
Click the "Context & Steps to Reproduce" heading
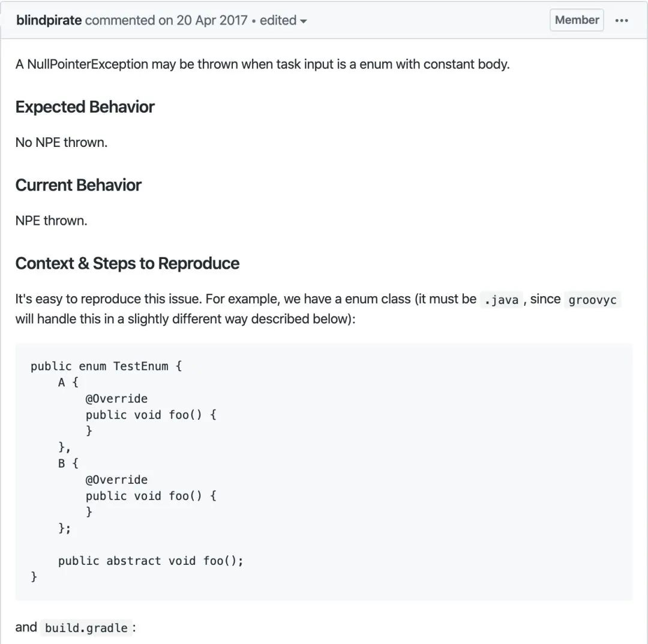click(x=127, y=264)
